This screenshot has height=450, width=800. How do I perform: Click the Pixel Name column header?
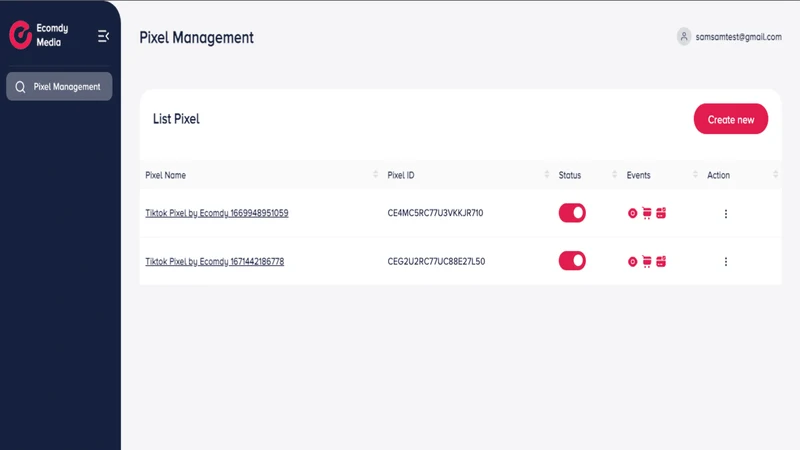pyautogui.click(x=165, y=175)
